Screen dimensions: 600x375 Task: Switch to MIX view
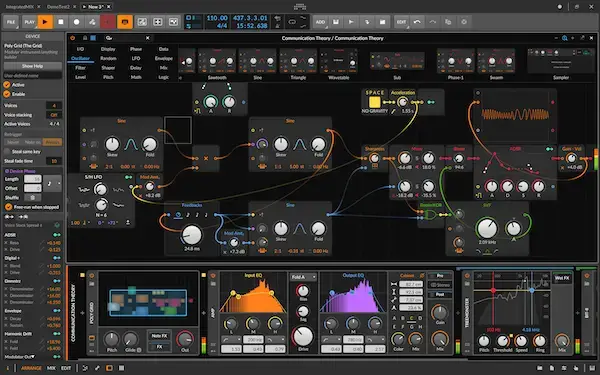pyautogui.click(x=51, y=368)
